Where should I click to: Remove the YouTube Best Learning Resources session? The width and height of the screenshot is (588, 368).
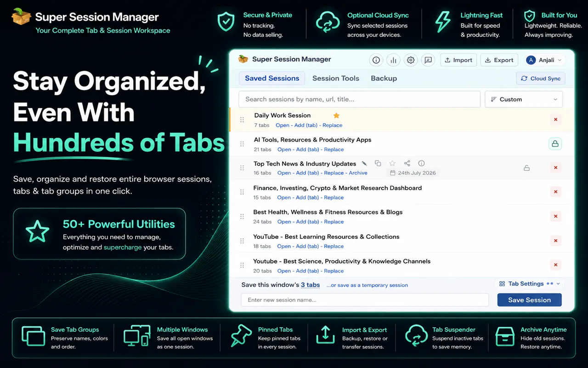tap(555, 241)
